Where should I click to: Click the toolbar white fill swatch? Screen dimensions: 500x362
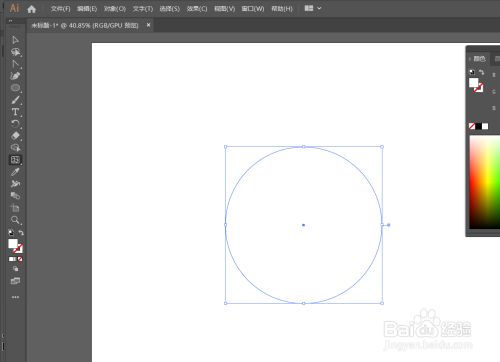(13, 244)
